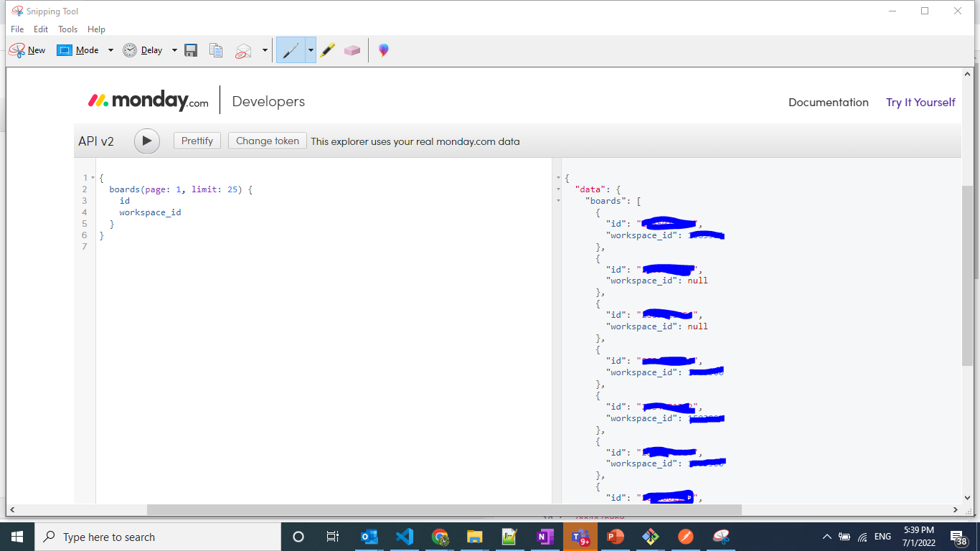
Task: Collapse the "boards" array in results
Action: pyautogui.click(x=558, y=201)
